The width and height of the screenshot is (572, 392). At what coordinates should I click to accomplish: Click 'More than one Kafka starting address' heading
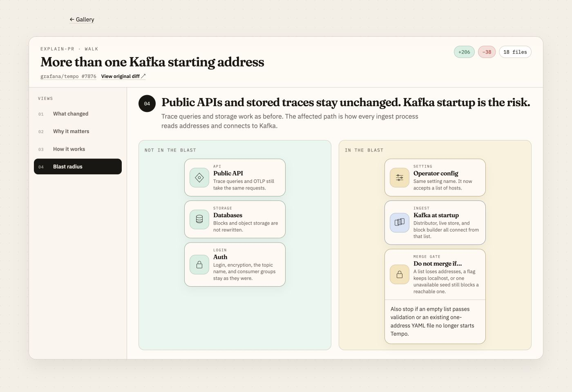click(x=152, y=62)
